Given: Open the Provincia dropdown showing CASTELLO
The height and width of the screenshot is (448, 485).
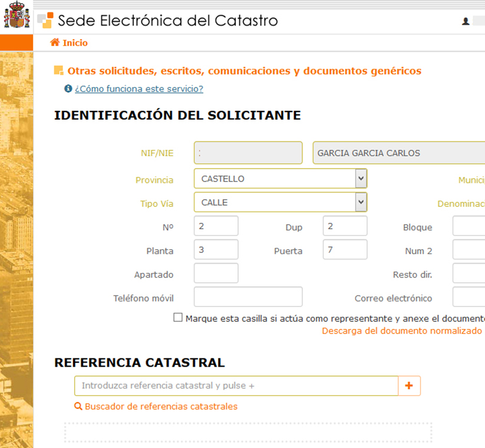Looking at the screenshot, I should tap(280, 179).
